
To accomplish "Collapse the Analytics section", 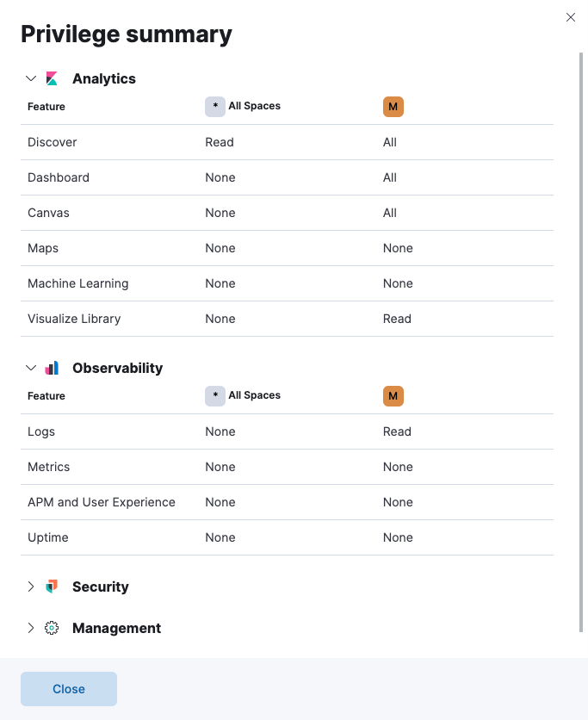I will coord(31,78).
